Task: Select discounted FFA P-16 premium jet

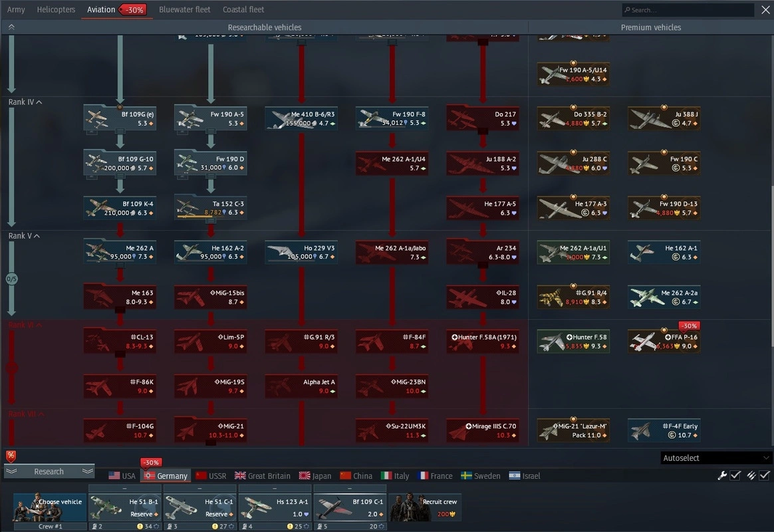Action: coord(664,341)
